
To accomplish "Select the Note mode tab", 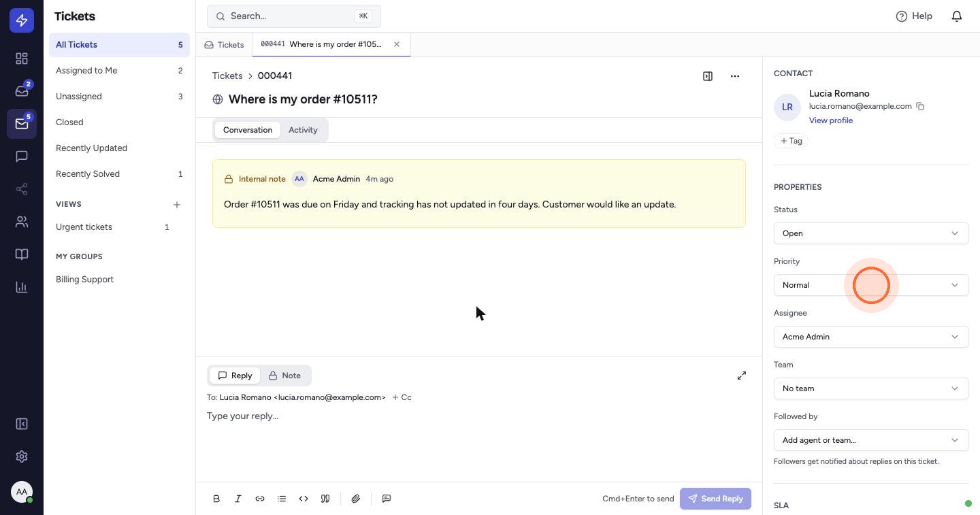I will pos(284,376).
